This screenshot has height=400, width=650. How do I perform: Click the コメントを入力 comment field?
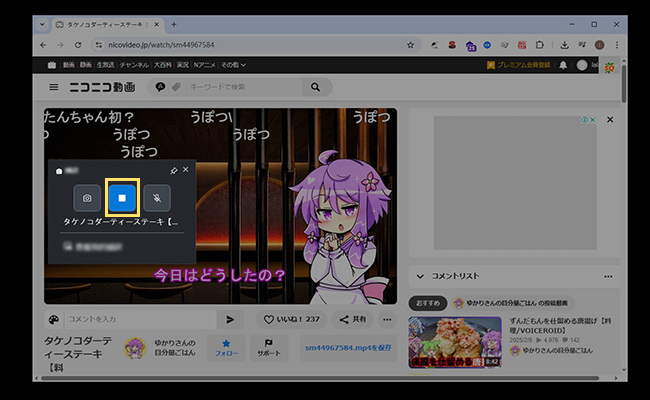point(140,319)
